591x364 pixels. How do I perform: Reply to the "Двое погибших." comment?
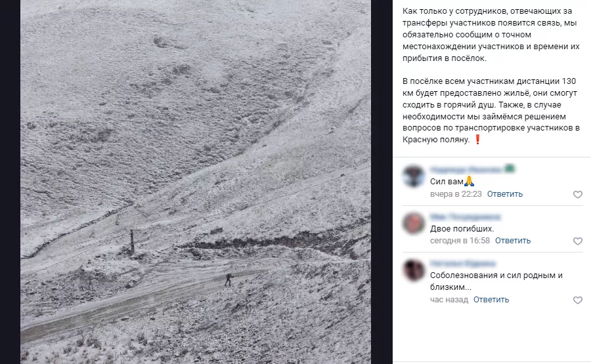click(513, 241)
